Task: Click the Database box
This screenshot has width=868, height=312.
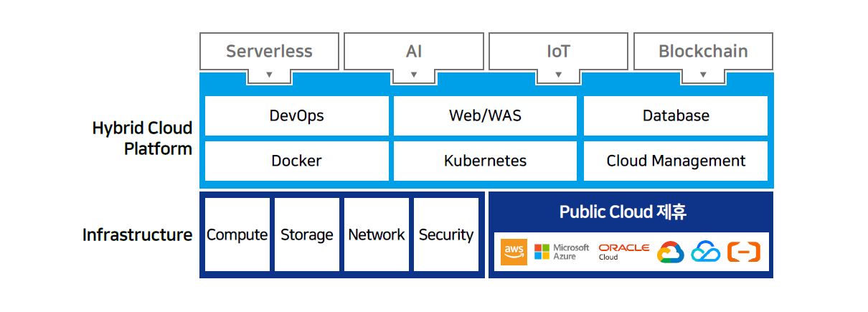Action: click(676, 115)
